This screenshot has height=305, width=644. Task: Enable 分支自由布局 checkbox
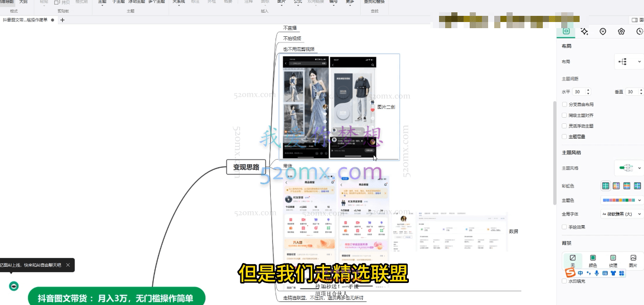click(x=564, y=104)
